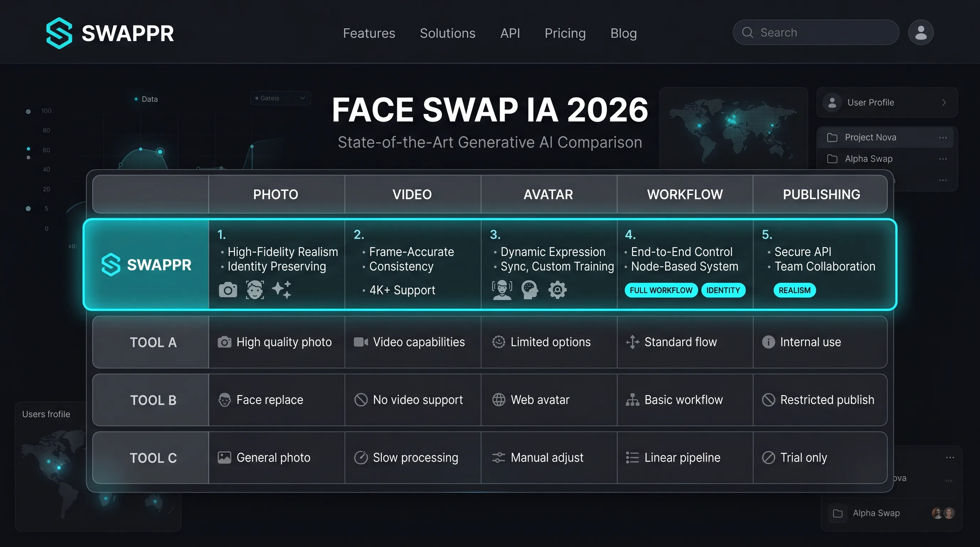
Task: Click the search magnifier icon
Action: pos(747,32)
